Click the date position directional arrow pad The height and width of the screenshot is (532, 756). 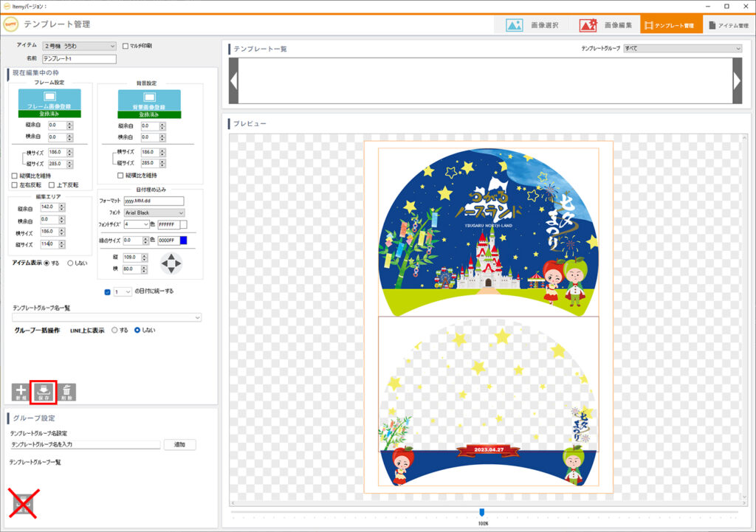[x=171, y=263]
